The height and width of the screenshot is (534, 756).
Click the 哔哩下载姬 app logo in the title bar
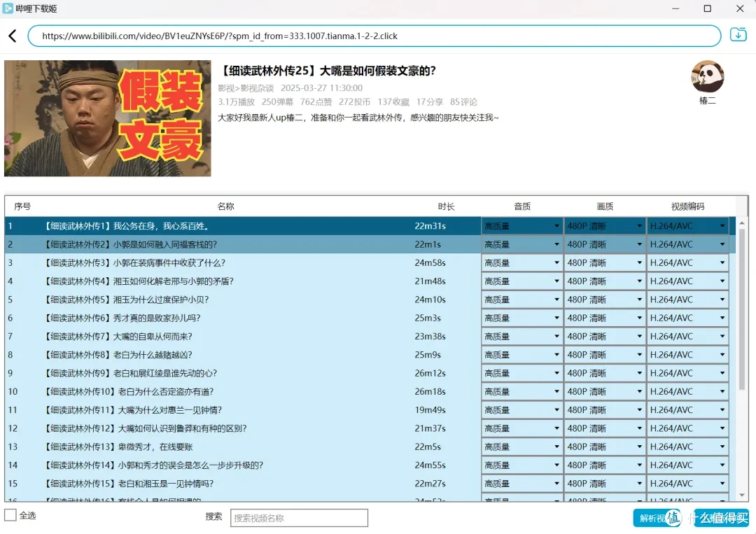(8, 8)
